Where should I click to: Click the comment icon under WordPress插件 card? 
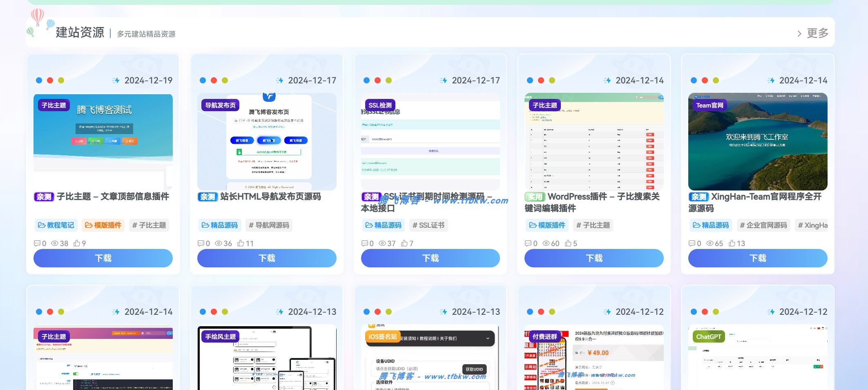tap(528, 243)
